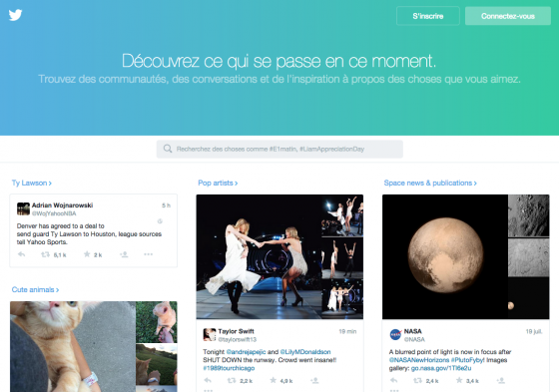Image resolution: width=559 pixels, height=392 pixels.
Task: Follow icon on Wojnarowski's tweet
Action: pyautogui.click(x=124, y=254)
